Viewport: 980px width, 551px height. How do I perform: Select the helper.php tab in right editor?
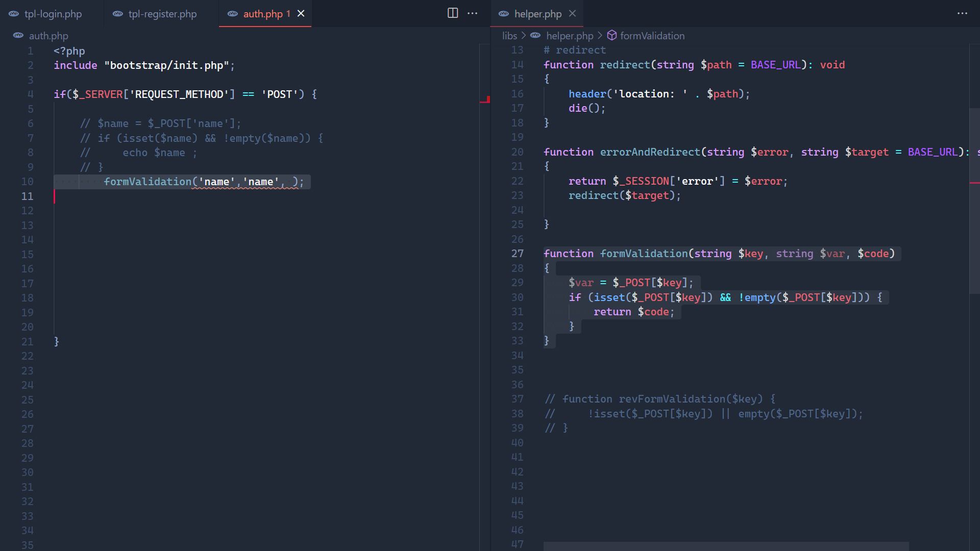537,14
